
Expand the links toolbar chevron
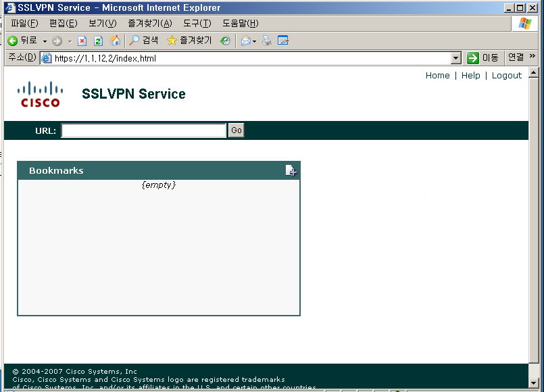pyautogui.click(x=533, y=56)
